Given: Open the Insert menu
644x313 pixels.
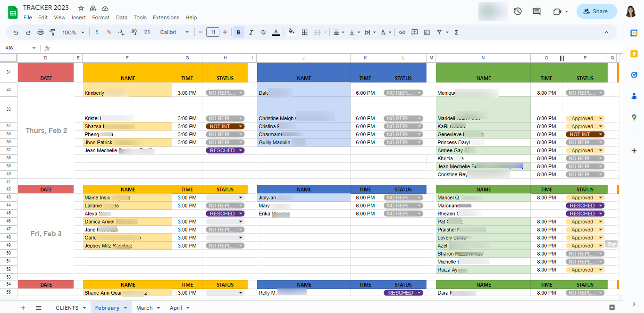Looking at the screenshot, I should 79,17.
